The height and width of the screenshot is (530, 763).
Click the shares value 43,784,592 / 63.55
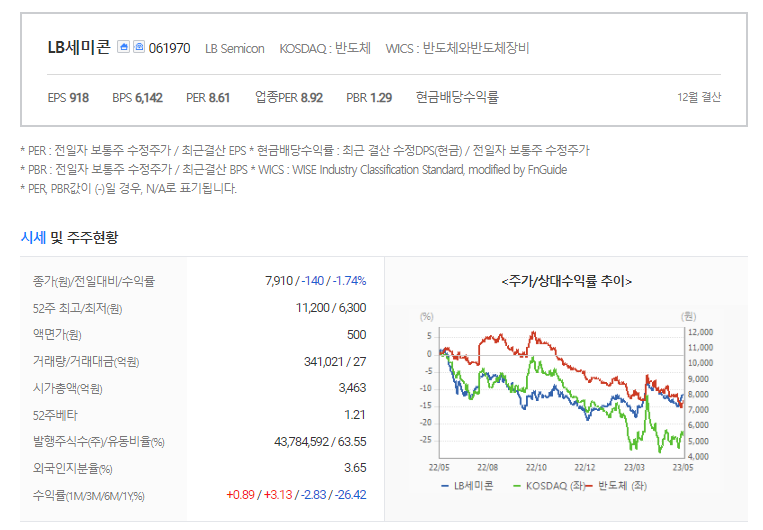tap(320, 442)
